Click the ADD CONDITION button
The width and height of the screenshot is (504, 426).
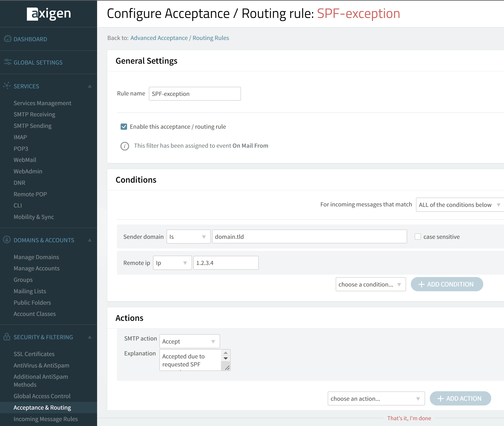pyautogui.click(x=447, y=284)
